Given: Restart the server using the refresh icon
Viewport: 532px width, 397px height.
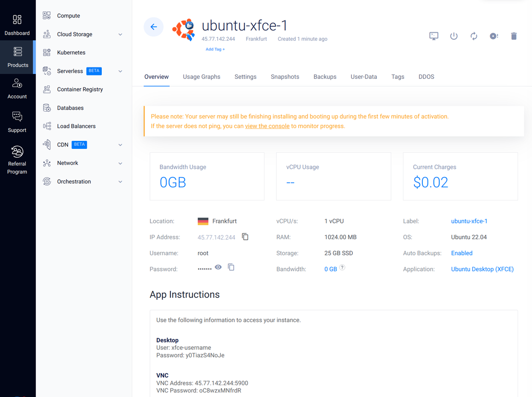Looking at the screenshot, I should pos(473,36).
